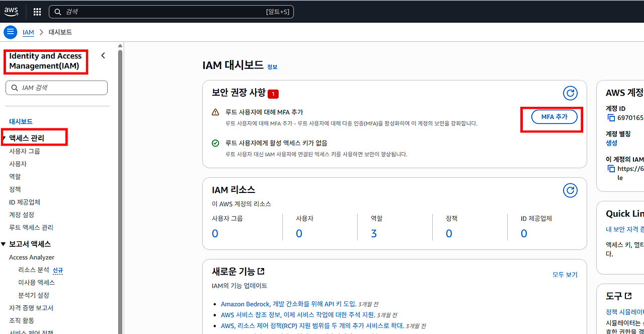The image size is (644, 334).
Task: Copy the account sign-in URL icon
Action: coord(611,169)
